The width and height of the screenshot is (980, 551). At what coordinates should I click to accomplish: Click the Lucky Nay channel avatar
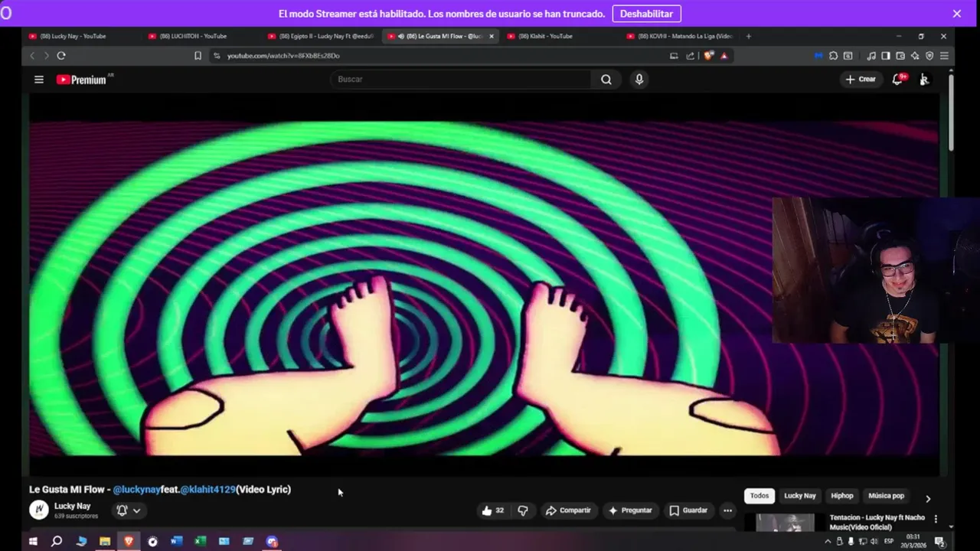pos(39,510)
